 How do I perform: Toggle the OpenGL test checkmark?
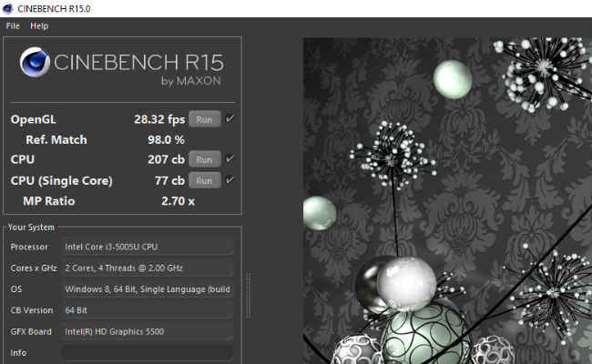click(230, 119)
